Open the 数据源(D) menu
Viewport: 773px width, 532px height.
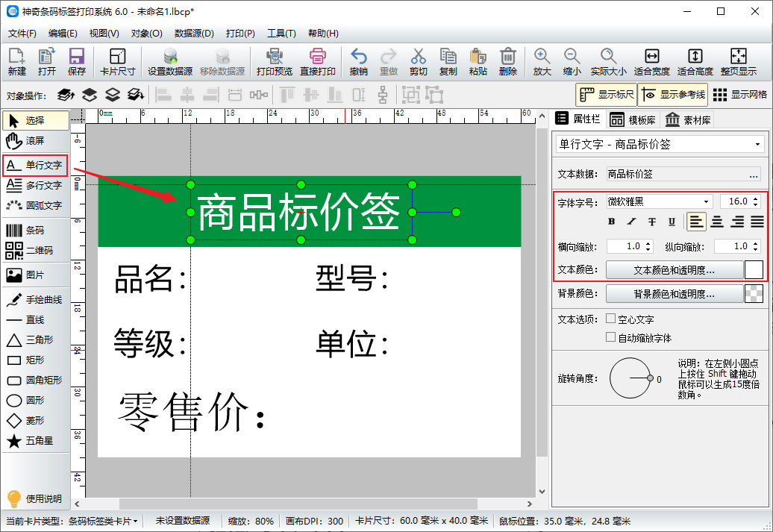coord(194,34)
